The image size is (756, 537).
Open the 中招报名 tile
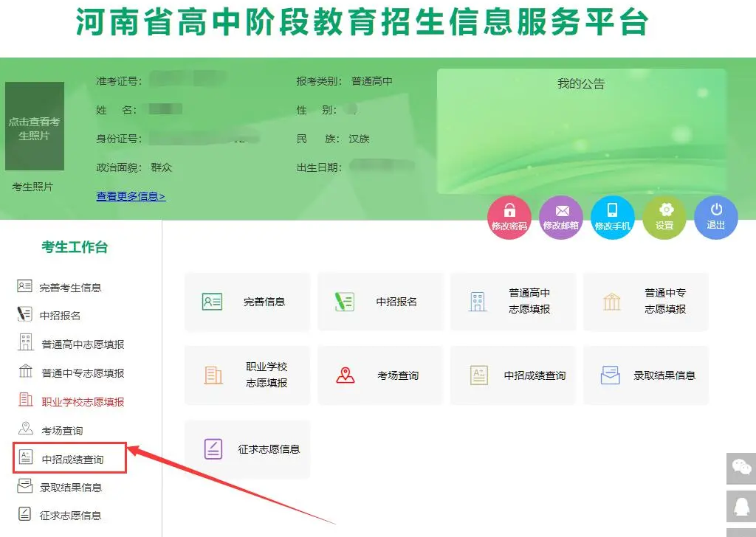[380, 302]
